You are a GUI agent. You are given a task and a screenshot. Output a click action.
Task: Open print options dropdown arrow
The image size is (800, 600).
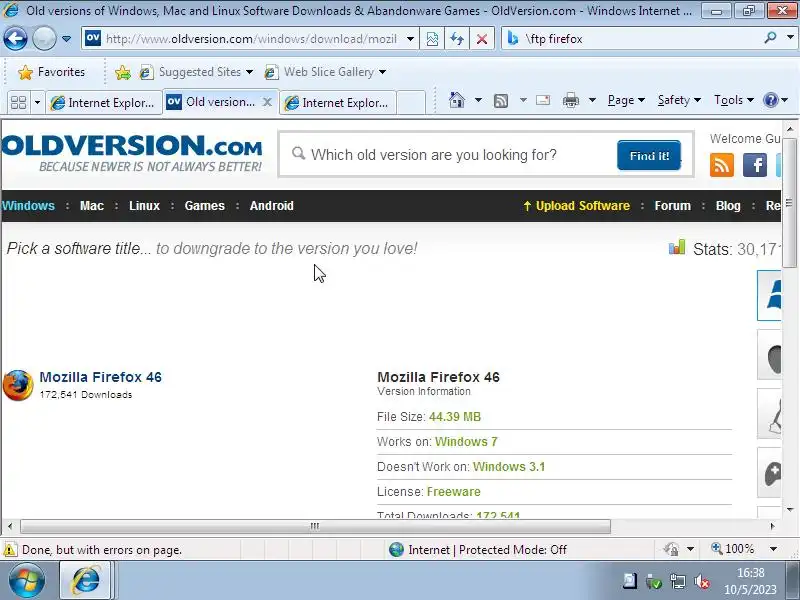click(x=592, y=100)
